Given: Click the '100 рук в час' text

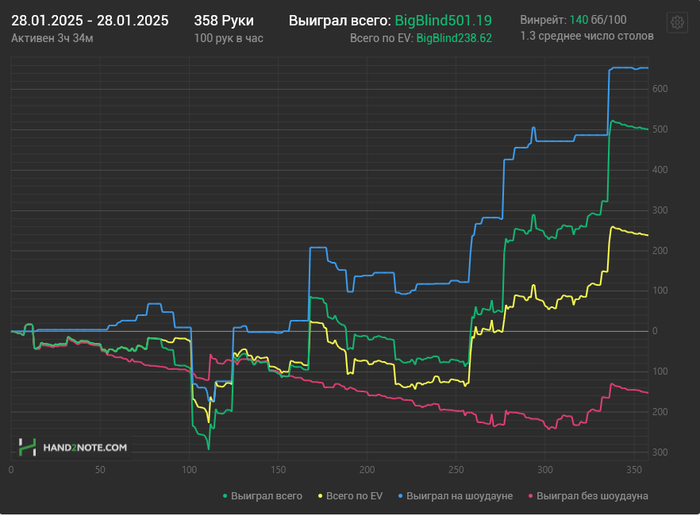Looking at the screenshot, I should [x=229, y=38].
